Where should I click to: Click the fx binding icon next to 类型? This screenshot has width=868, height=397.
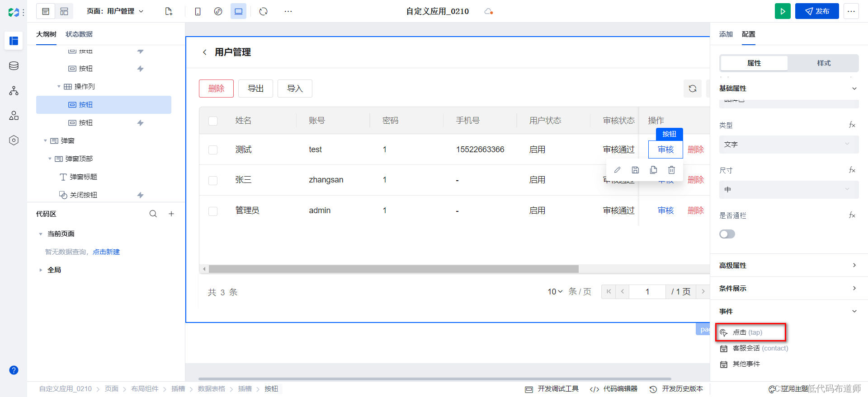click(x=852, y=125)
